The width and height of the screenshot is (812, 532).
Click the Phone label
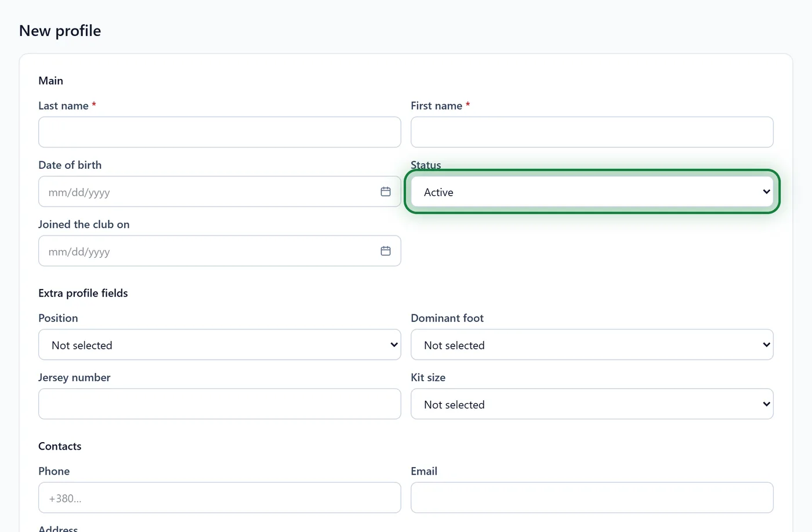pyautogui.click(x=54, y=471)
